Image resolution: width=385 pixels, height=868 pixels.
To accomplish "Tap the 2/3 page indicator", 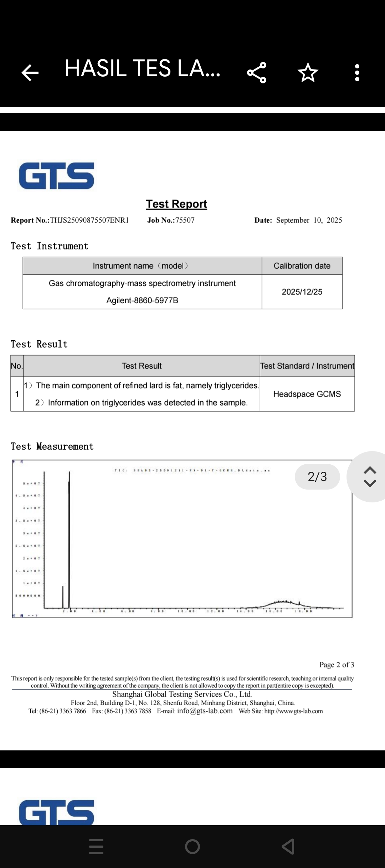I will pos(317,477).
